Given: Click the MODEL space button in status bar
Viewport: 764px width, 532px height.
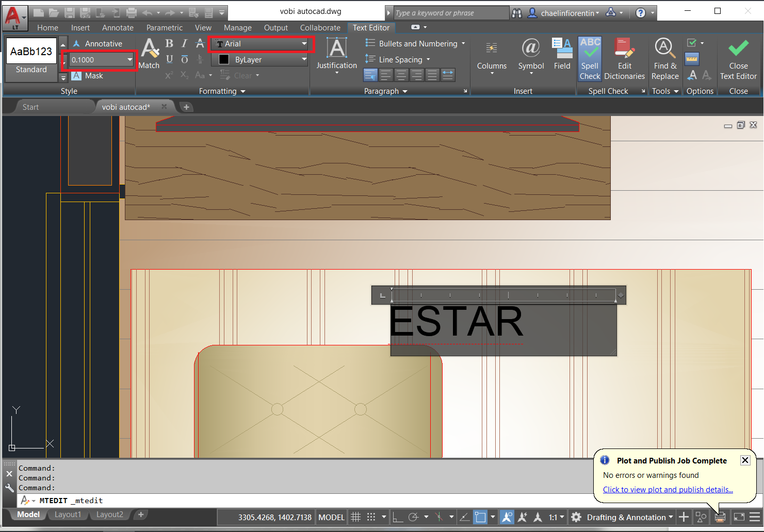Looking at the screenshot, I should 331,517.
